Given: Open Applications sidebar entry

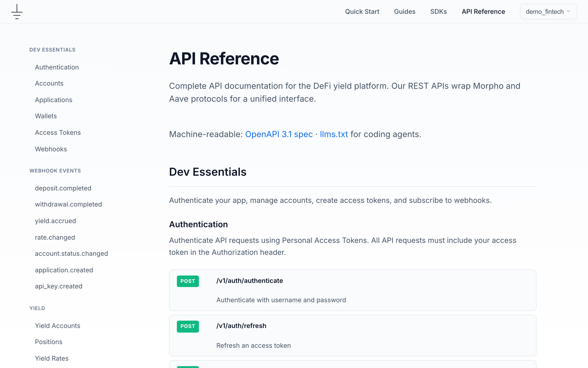Looking at the screenshot, I should click(x=54, y=100).
